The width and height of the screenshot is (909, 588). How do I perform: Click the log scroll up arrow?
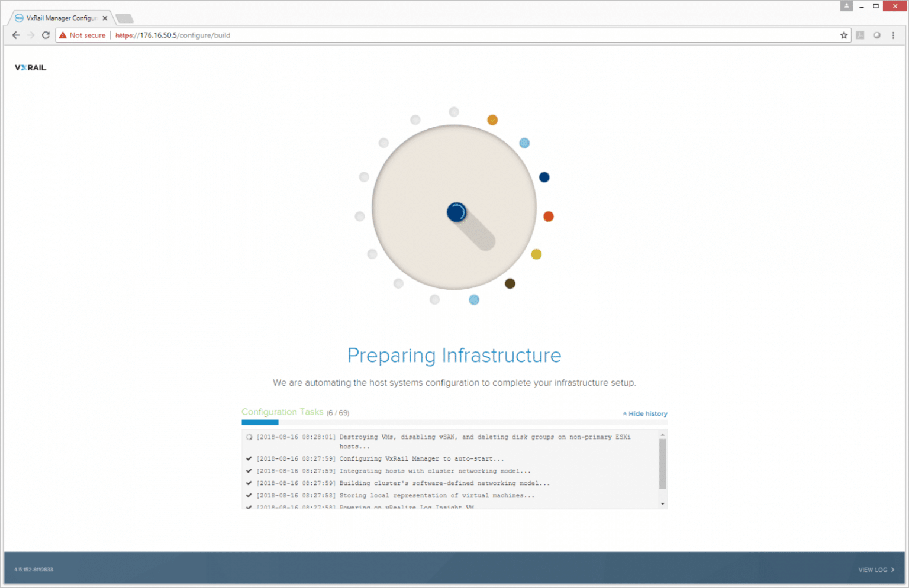(x=663, y=435)
